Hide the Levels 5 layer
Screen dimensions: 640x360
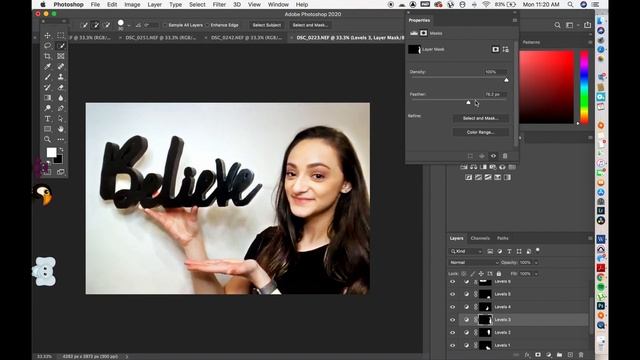tap(452, 294)
